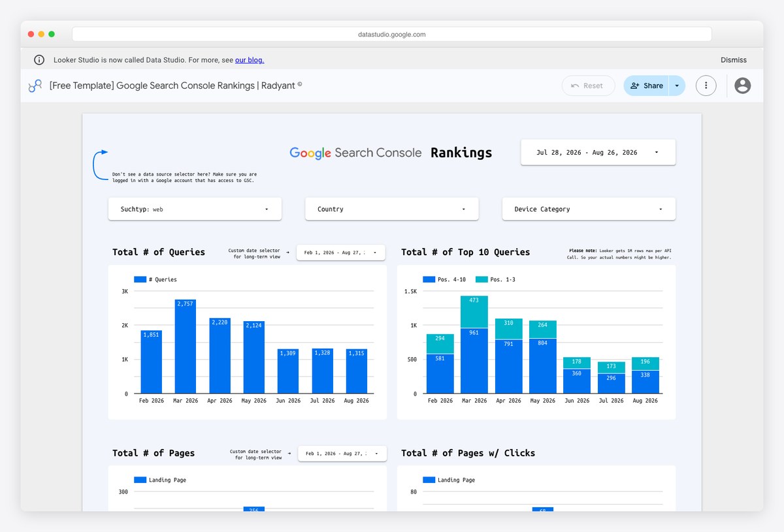Viewport: 784px width, 532px height.
Task: Click the 294 segment in Feb 2026 bar
Action: pos(440,344)
